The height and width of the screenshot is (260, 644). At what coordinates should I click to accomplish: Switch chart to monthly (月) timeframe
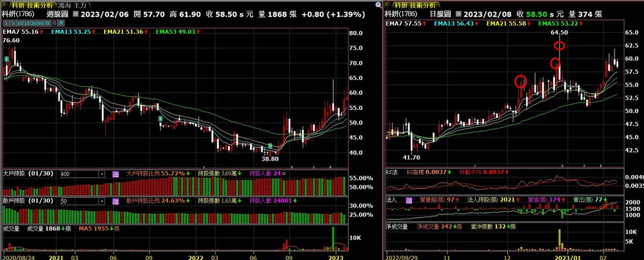(x=61, y=23)
